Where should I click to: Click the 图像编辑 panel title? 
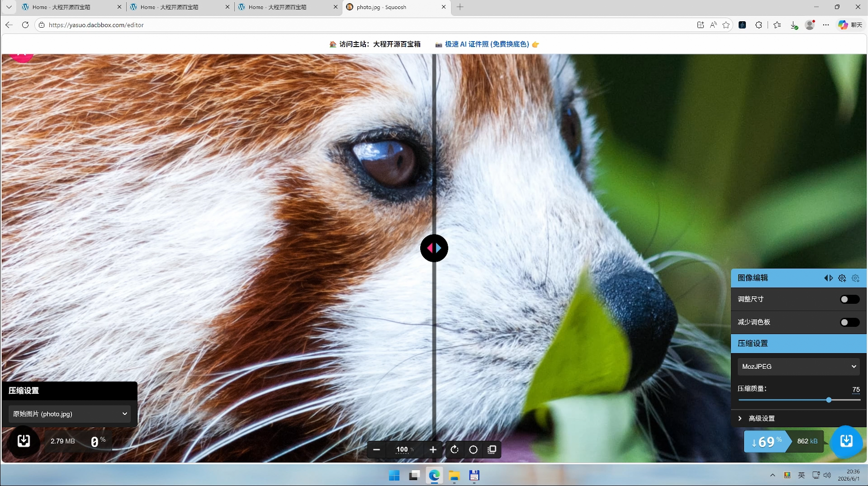click(x=753, y=278)
